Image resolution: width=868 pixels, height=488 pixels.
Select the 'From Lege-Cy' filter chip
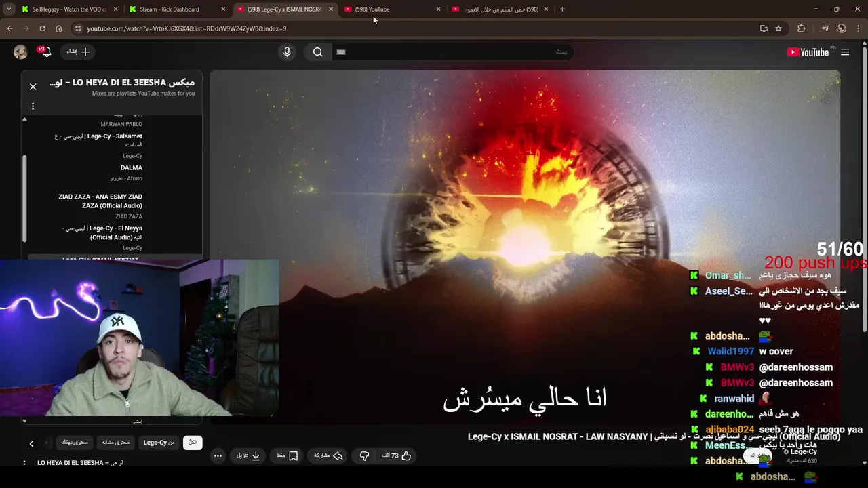tap(159, 443)
